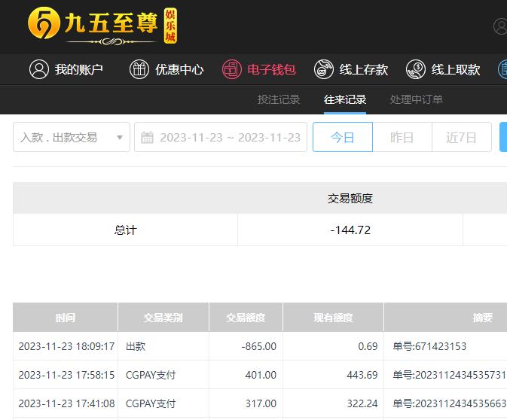Viewport: 507px width, 420px height.
Task: Click 交易额度 header in summary table
Action: tap(350, 199)
